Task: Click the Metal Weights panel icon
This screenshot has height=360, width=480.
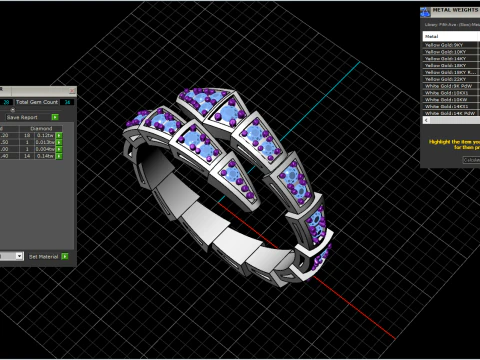Action: (x=425, y=12)
